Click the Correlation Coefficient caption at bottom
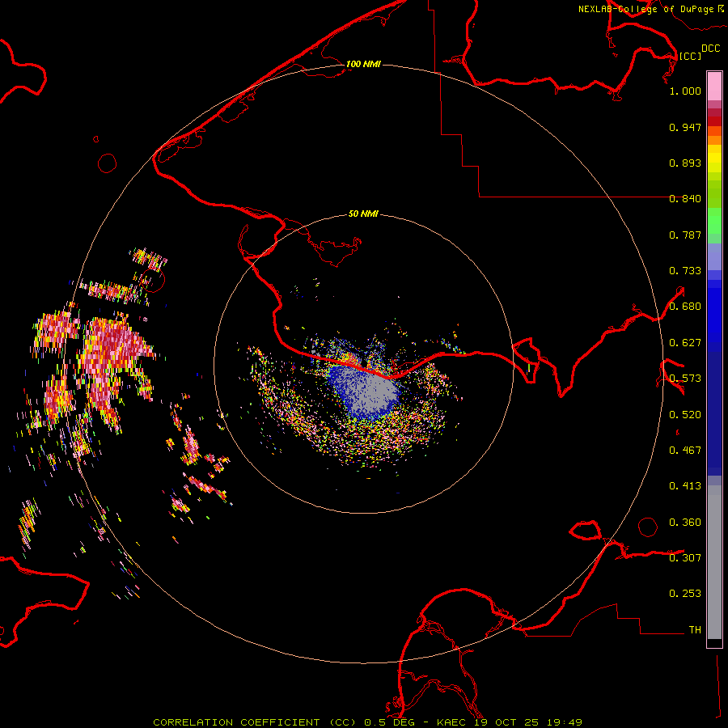728x728 pixels. 367,722
